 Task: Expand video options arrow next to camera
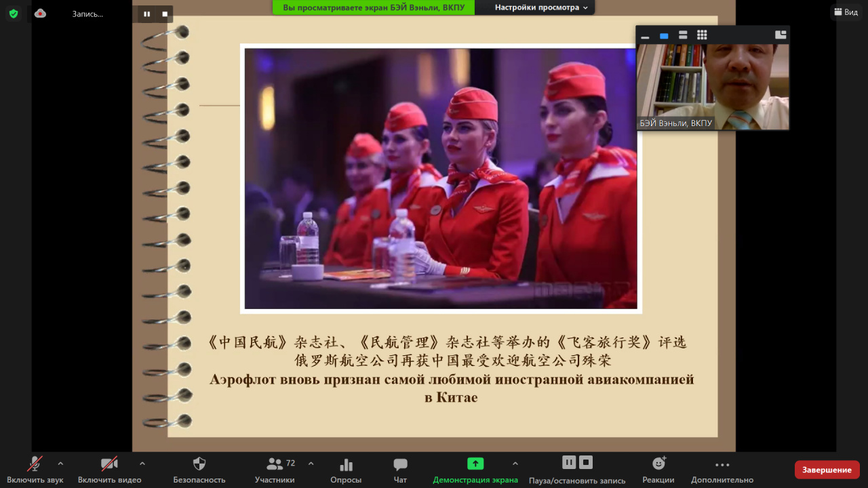[x=142, y=464]
